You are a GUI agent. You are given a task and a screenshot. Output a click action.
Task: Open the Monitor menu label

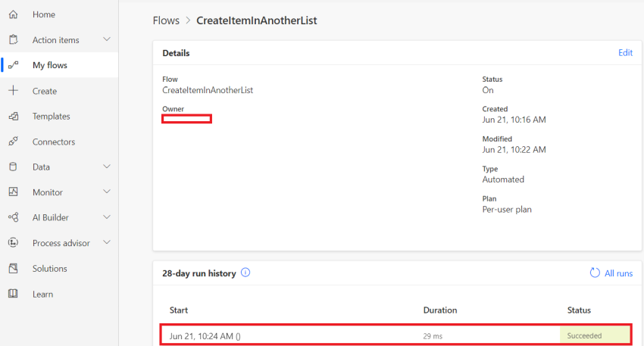coord(48,192)
